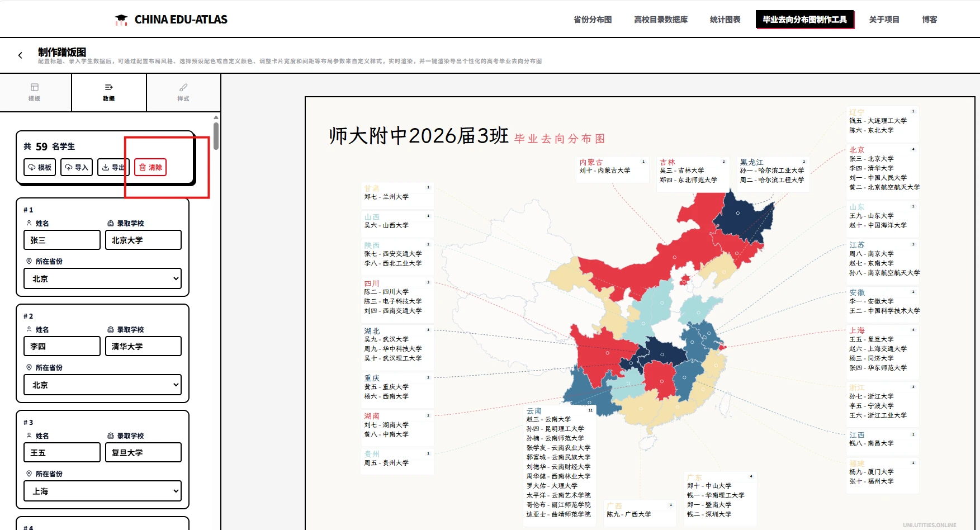Click the graduation cap logo icon

tap(121, 20)
